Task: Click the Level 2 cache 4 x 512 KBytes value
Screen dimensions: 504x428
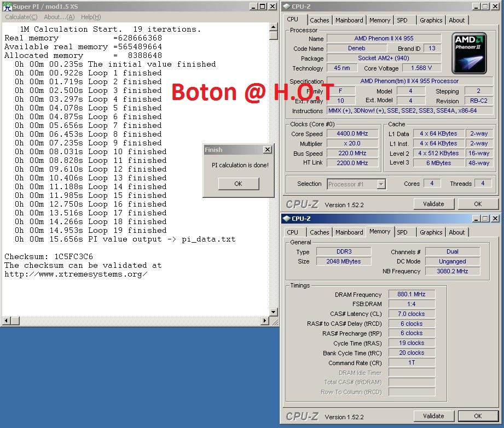Action: [x=438, y=154]
